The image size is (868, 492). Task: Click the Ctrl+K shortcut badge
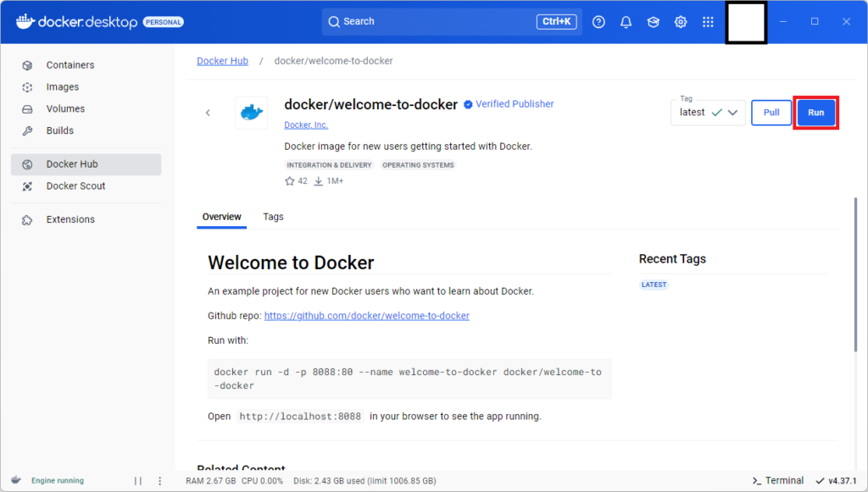click(556, 21)
